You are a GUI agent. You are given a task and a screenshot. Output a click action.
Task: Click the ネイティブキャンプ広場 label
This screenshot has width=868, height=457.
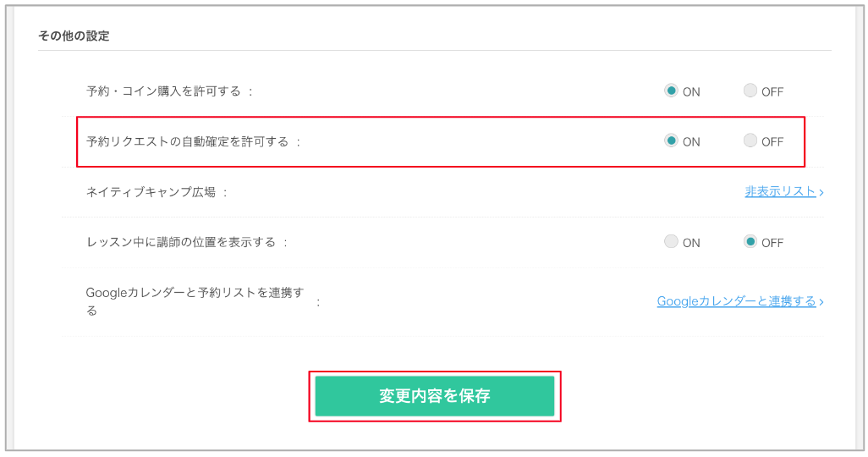click(151, 192)
